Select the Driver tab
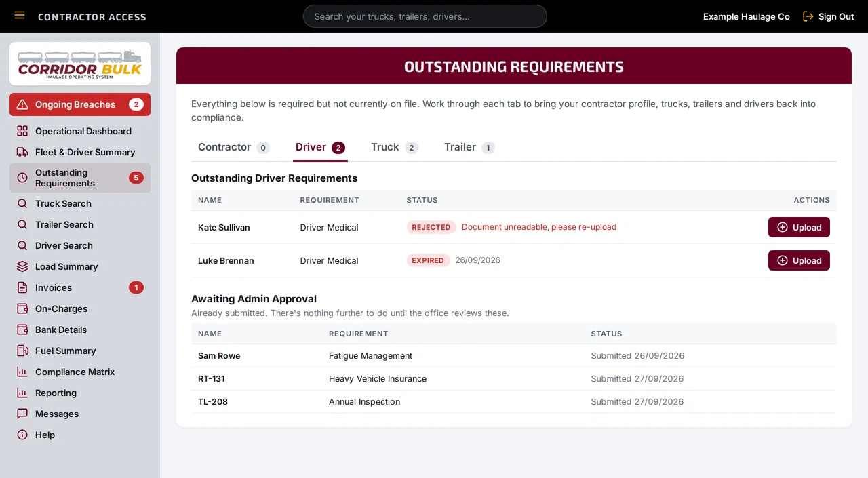The image size is (868, 478). (320, 147)
